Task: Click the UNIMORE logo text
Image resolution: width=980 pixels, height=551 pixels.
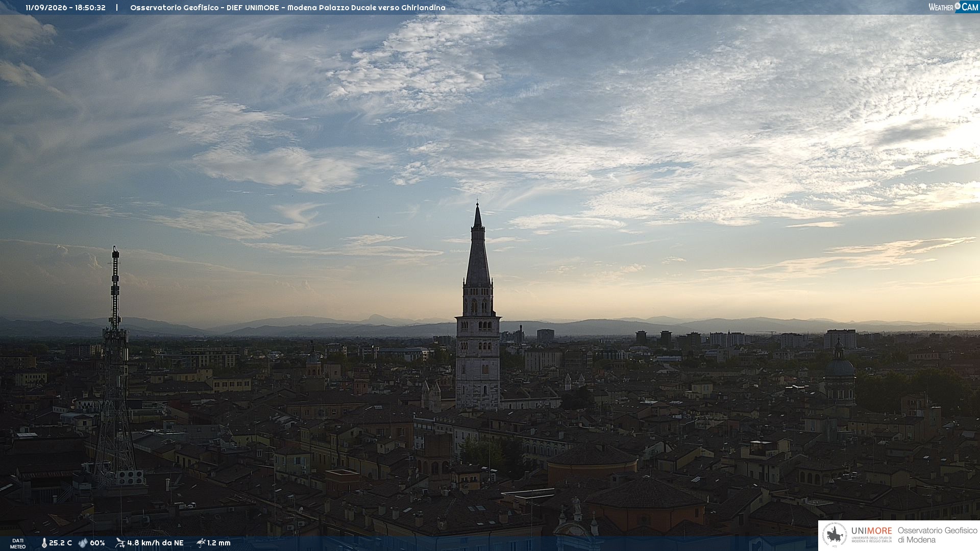Action: pyautogui.click(x=872, y=531)
